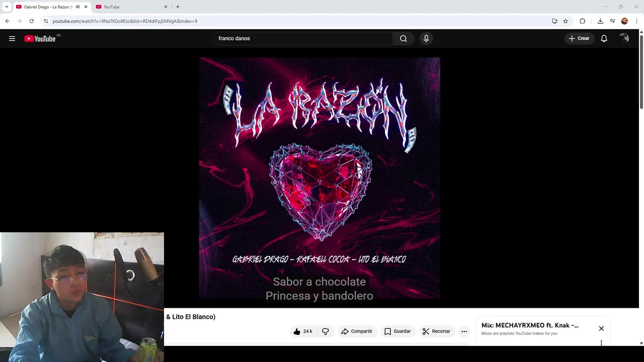Click the Crear button
The width and height of the screenshot is (644, 362).
pos(579,38)
